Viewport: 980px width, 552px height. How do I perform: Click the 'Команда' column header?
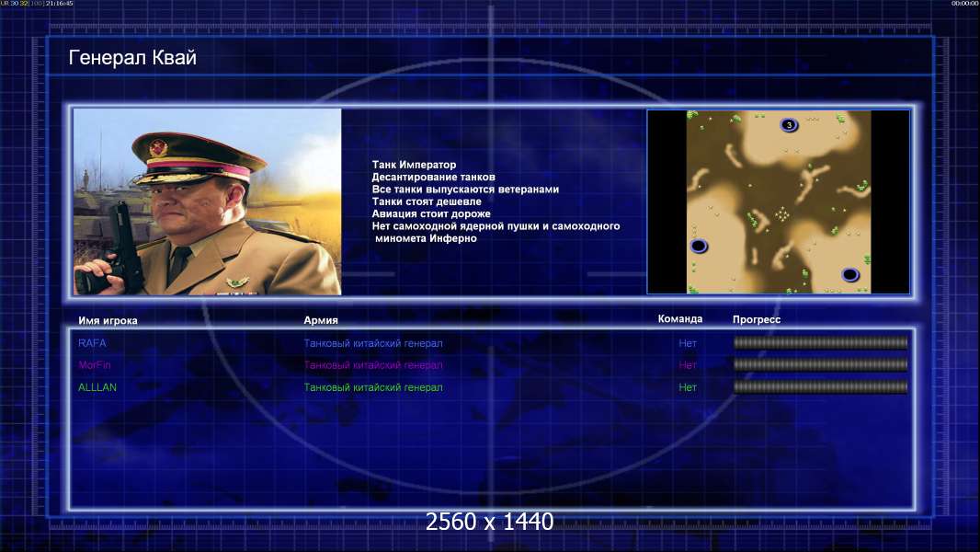coord(680,319)
